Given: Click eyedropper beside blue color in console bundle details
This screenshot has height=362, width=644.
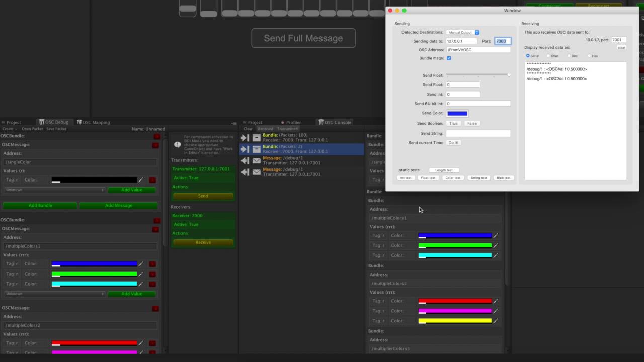Looking at the screenshot, I should click(496, 235).
